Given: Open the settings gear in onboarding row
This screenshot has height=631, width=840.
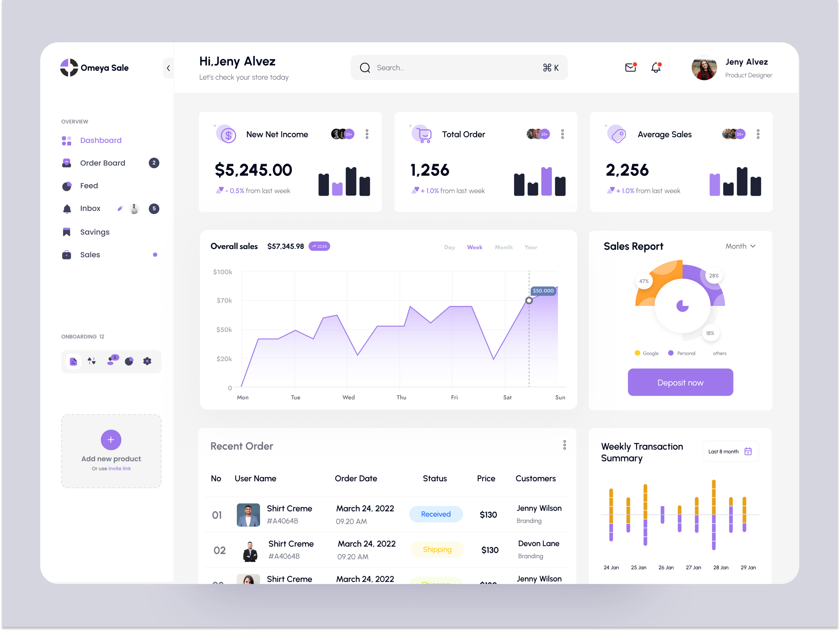Looking at the screenshot, I should click(x=147, y=361).
